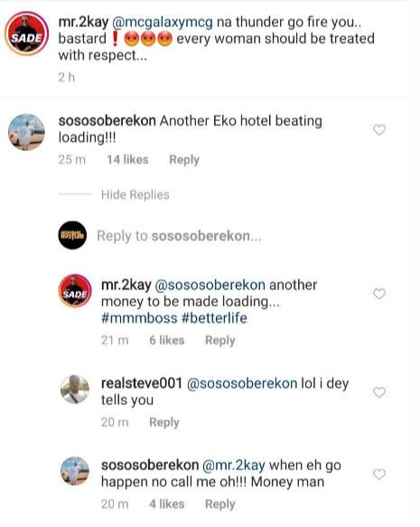This screenshot has height=527, width=420.
Task: Open the #betterlife hashtag
Action: (x=214, y=318)
